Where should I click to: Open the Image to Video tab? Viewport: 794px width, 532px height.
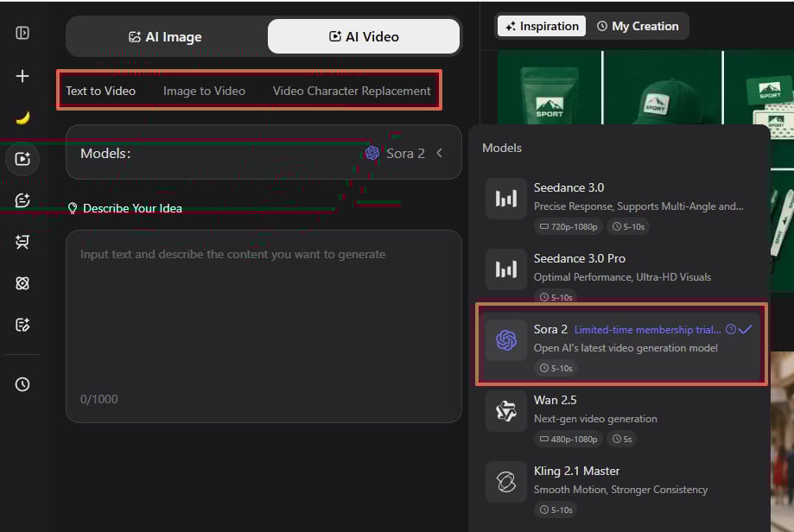tap(204, 91)
